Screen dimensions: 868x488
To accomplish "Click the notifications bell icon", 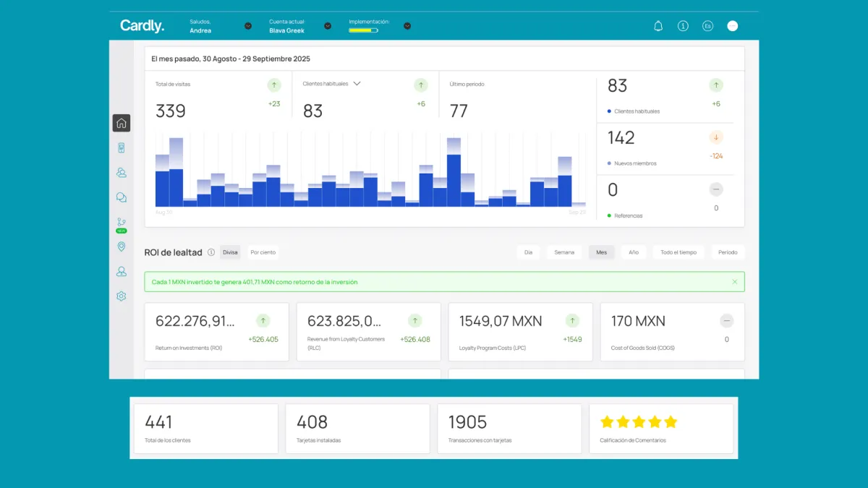I will (x=658, y=26).
